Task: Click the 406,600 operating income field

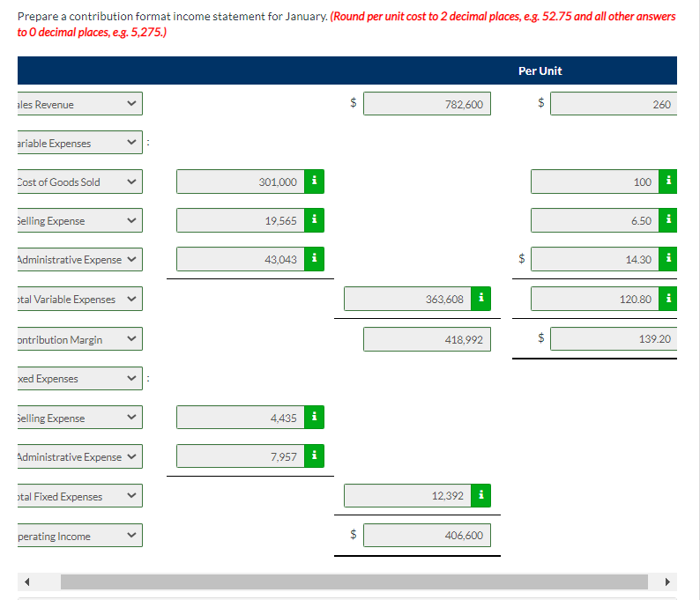Action: (x=427, y=535)
